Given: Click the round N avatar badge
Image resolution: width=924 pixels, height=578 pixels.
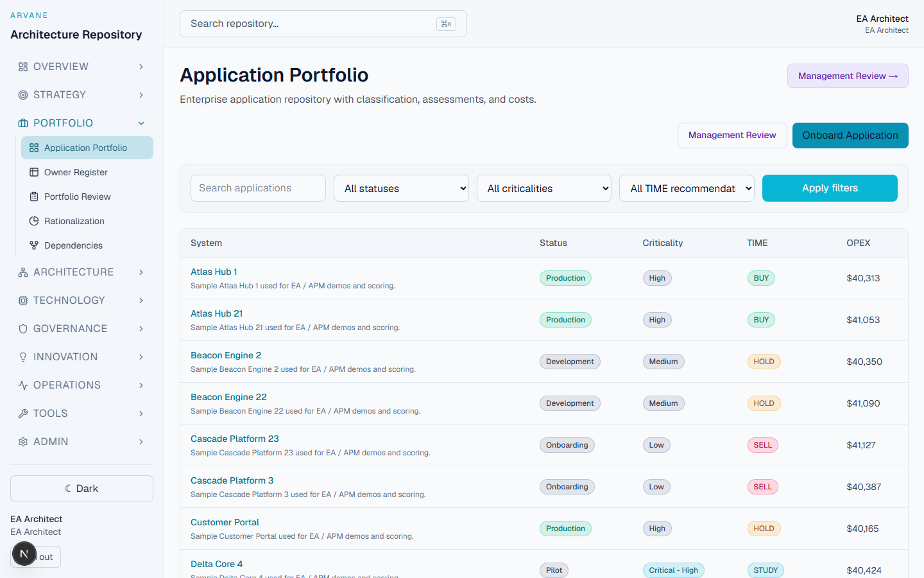Looking at the screenshot, I should point(24,554).
